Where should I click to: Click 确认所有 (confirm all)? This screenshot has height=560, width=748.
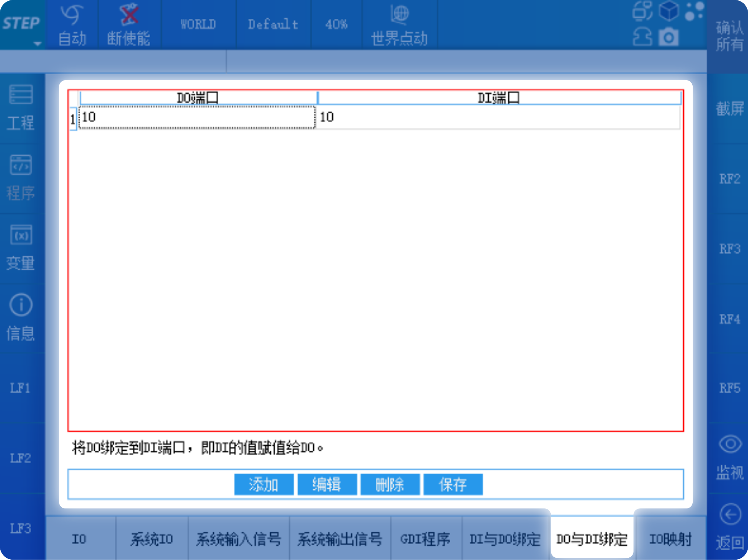coord(729,36)
